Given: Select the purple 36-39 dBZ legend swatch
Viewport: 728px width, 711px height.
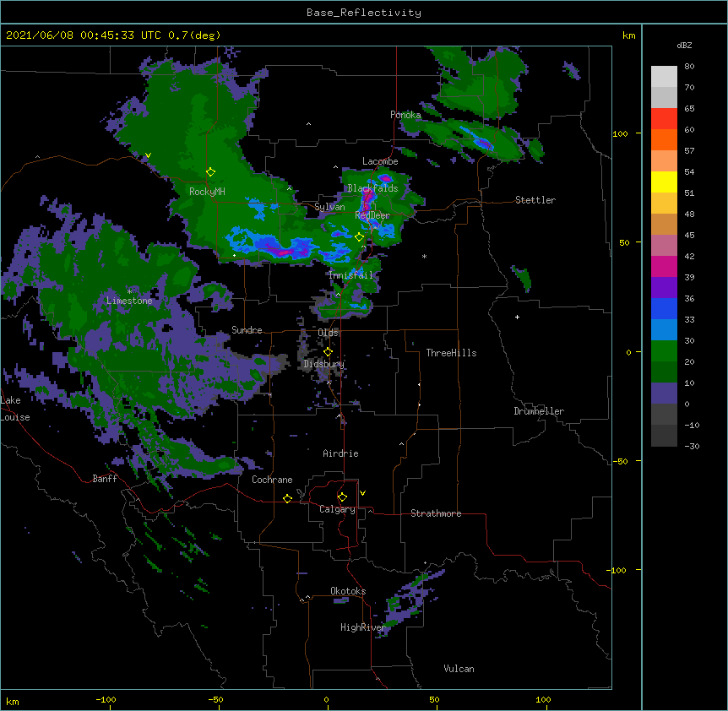Looking at the screenshot, I should coord(664,288).
